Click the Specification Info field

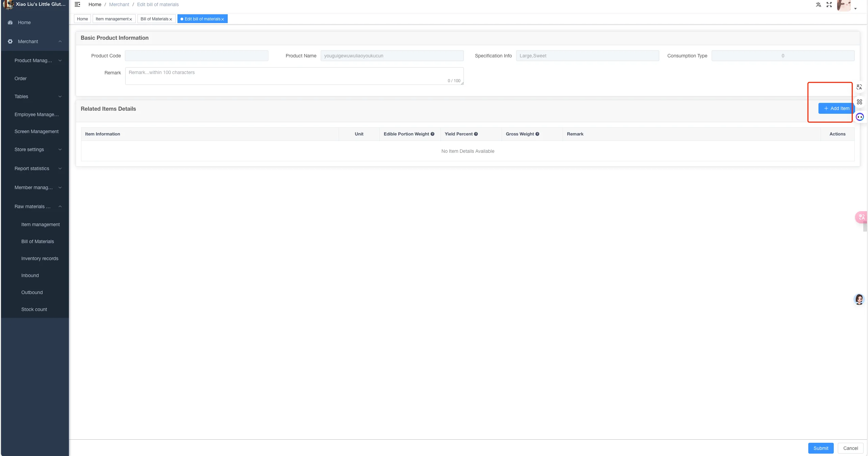(x=587, y=56)
